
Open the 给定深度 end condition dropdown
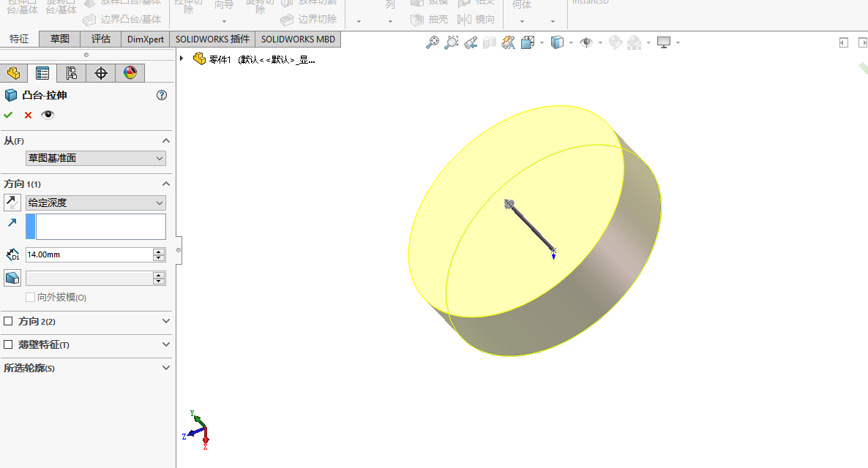click(95, 203)
